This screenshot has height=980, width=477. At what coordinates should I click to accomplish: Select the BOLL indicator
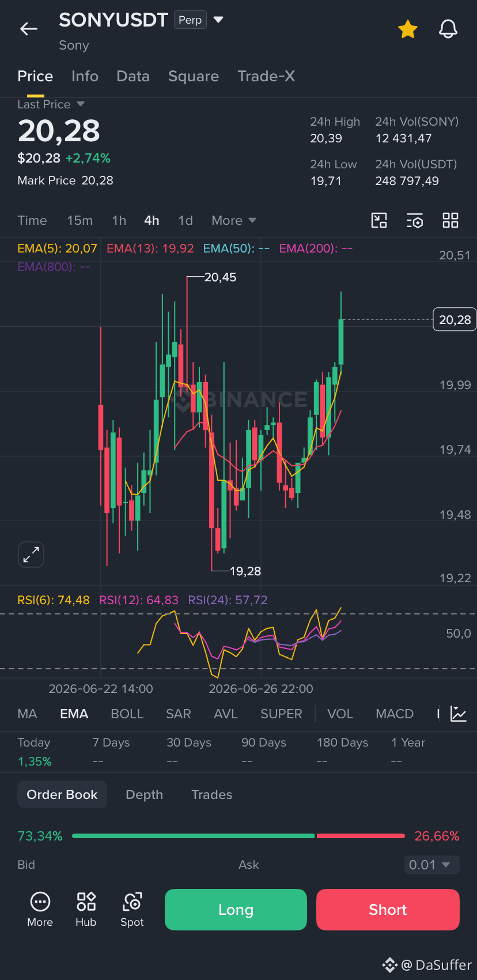tap(127, 714)
